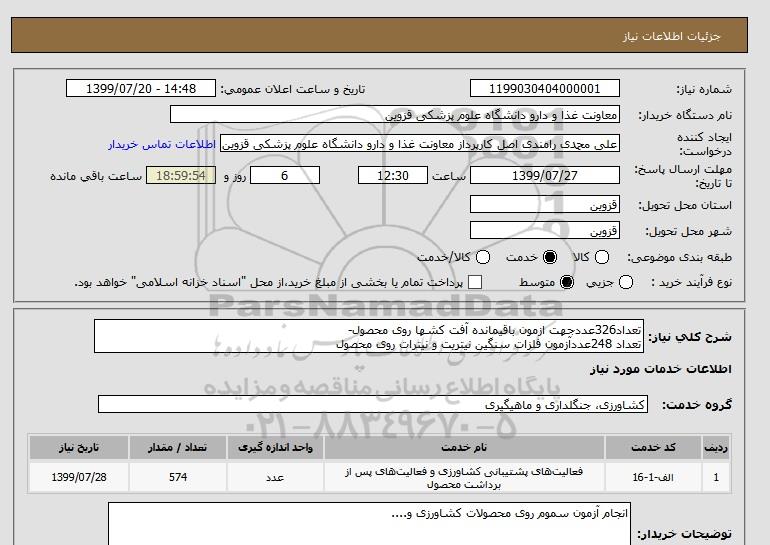Click the announcement date field 1399/07/20 - 14:48
The width and height of the screenshot is (770, 545).
click(141, 89)
